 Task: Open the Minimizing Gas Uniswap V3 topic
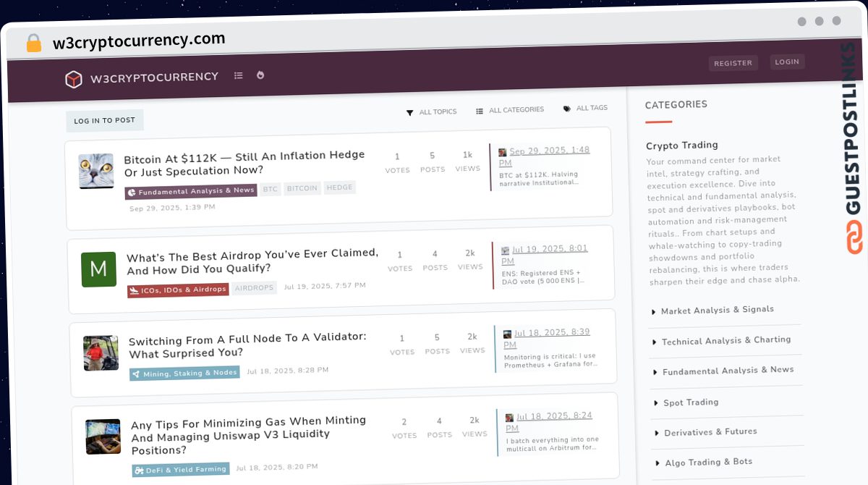click(x=249, y=434)
